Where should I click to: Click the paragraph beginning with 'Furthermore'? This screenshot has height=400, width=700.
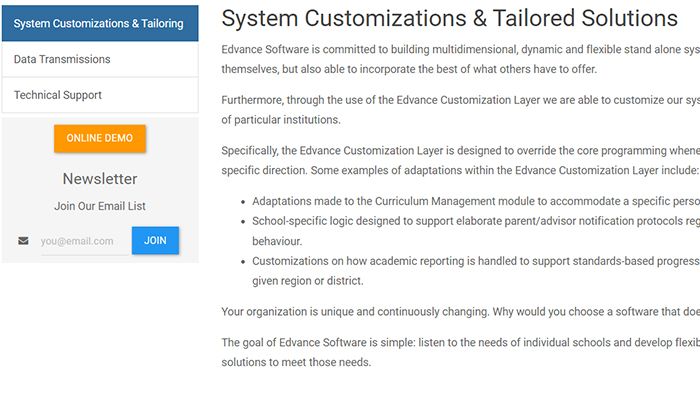pyautogui.click(x=460, y=110)
